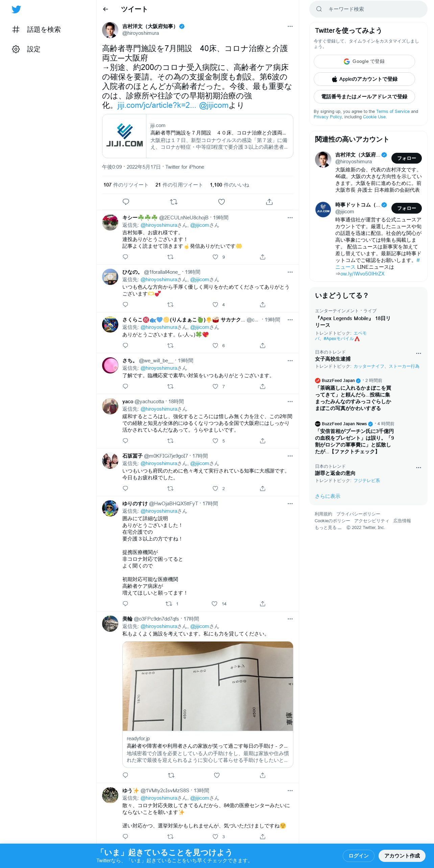Retweet the reply from ゆりのすけ
The image size is (434, 868).
click(x=169, y=604)
